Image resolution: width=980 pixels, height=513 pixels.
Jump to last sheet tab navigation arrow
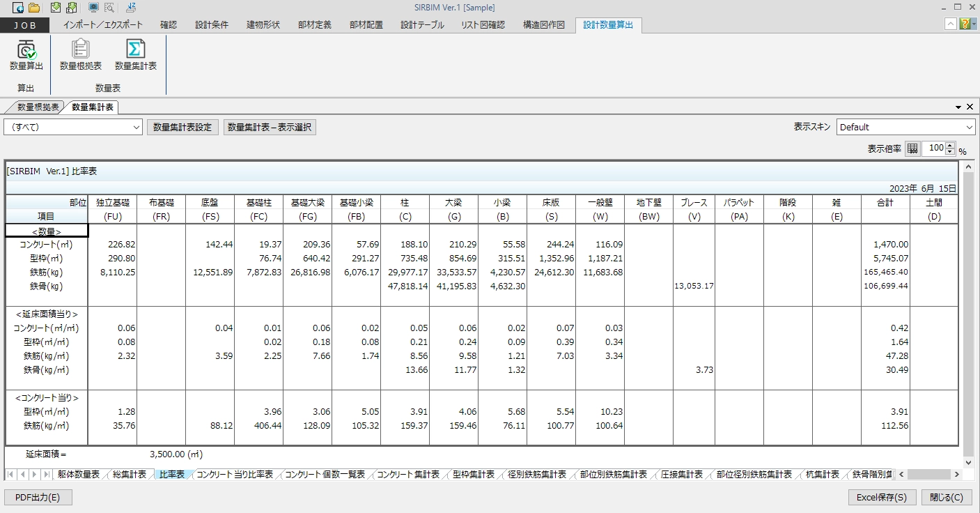(x=45, y=475)
